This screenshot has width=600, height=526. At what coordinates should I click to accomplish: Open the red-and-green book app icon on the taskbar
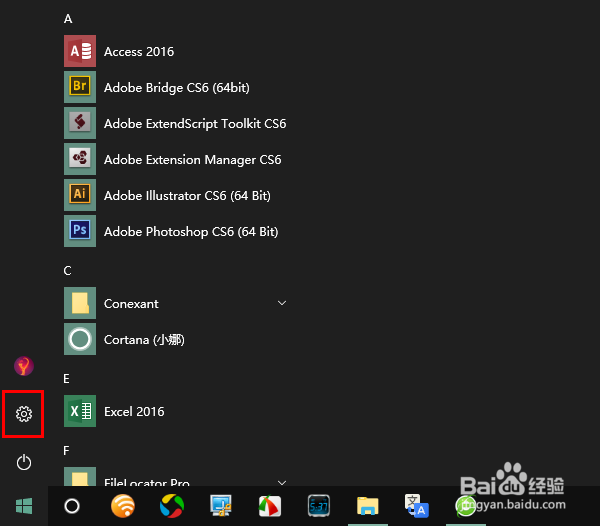tap(270, 506)
